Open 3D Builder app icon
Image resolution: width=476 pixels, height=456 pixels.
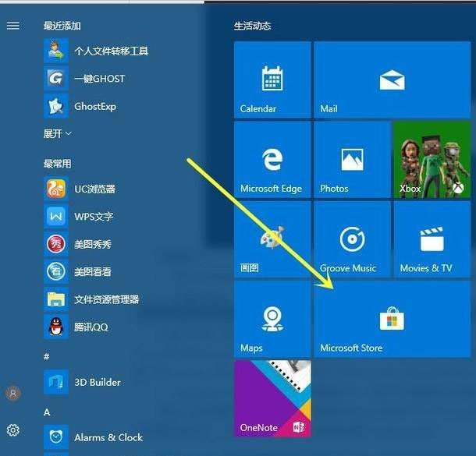point(56,382)
